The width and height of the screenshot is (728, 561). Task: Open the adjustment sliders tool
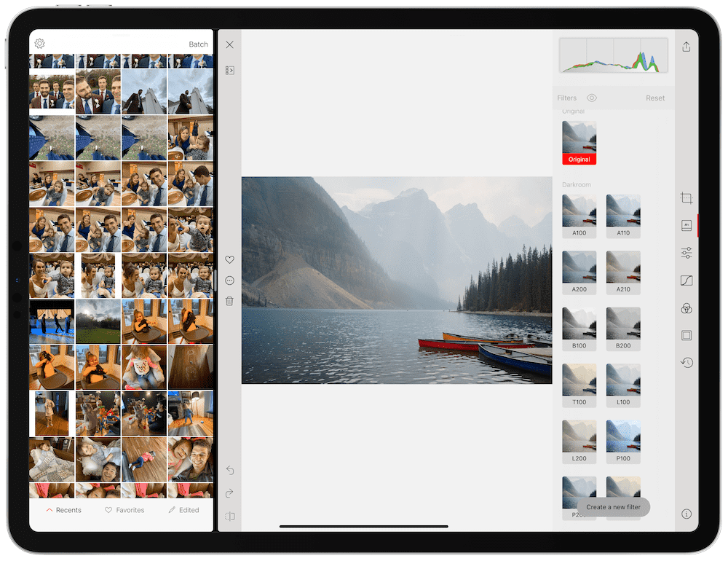(x=687, y=253)
